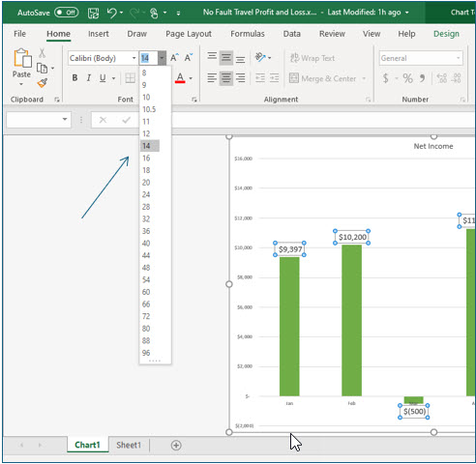Switch to the Data tab
Image resolution: width=476 pixels, height=464 pixels.
pyautogui.click(x=292, y=34)
